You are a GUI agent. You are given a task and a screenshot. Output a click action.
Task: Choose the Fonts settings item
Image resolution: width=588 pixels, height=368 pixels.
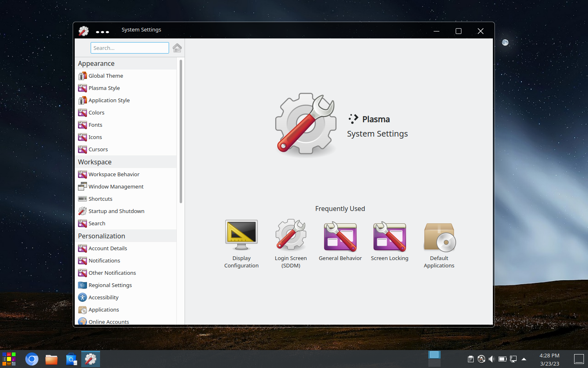[127, 125]
